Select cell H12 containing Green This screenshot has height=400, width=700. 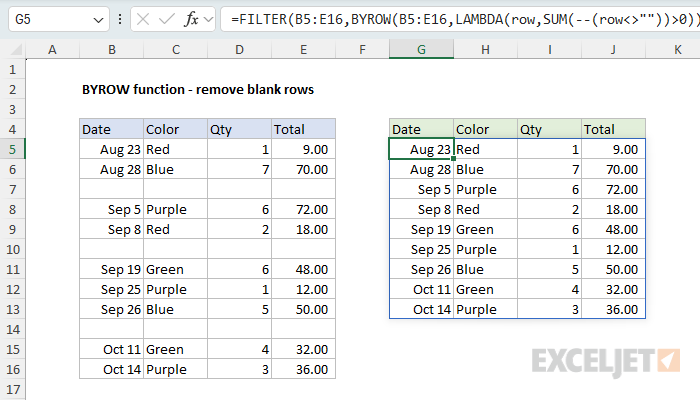tap(485, 289)
